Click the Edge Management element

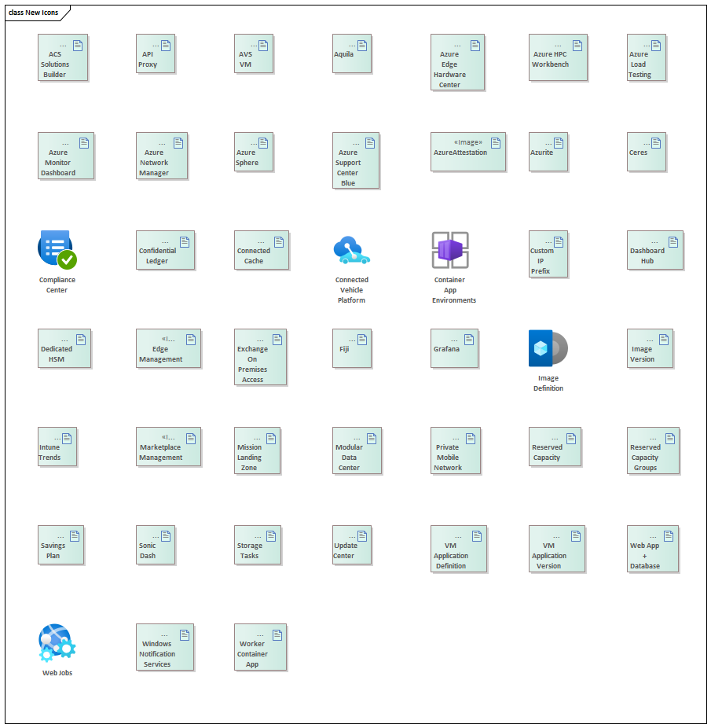point(168,349)
